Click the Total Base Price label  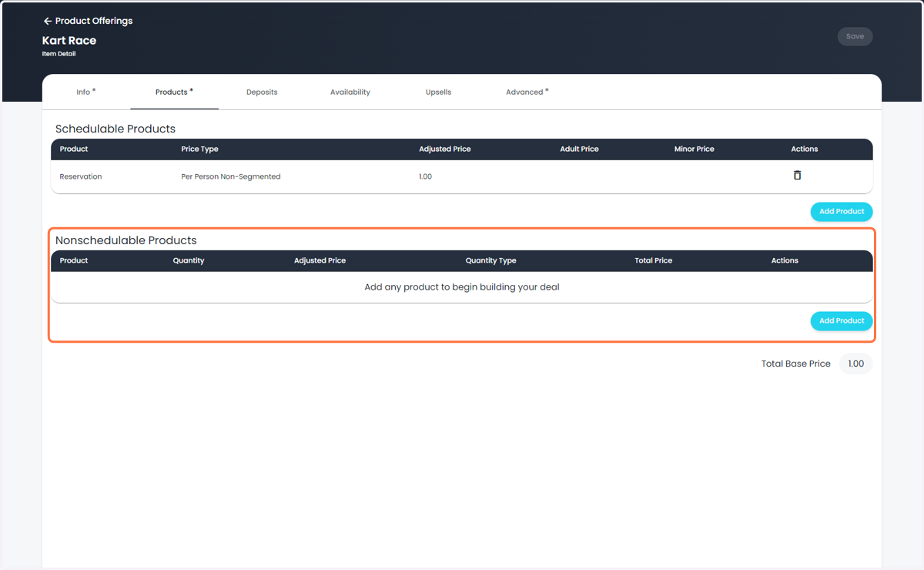click(x=796, y=364)
